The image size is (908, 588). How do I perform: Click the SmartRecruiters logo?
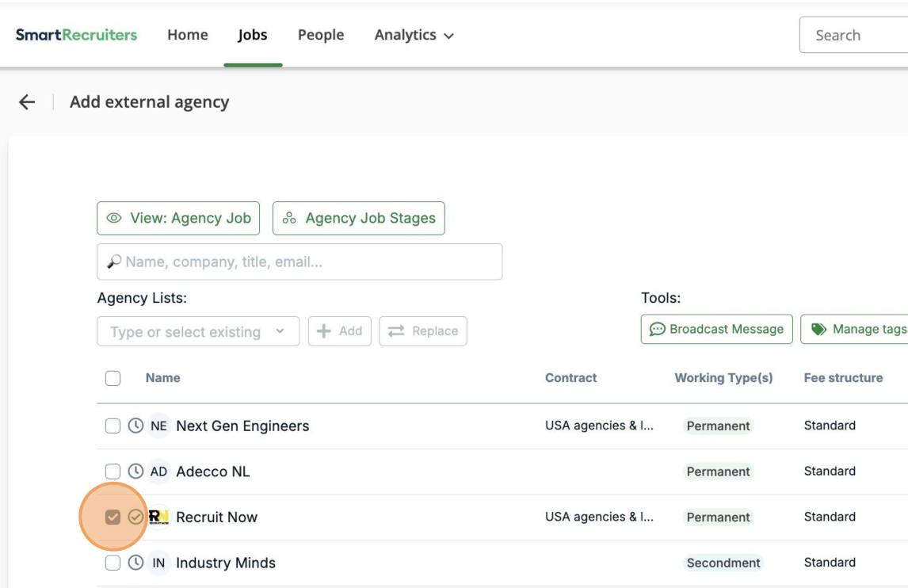pos(76,35)
